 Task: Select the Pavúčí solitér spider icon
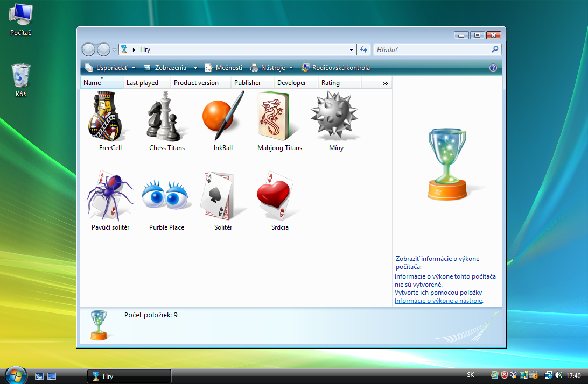[110, 196]
